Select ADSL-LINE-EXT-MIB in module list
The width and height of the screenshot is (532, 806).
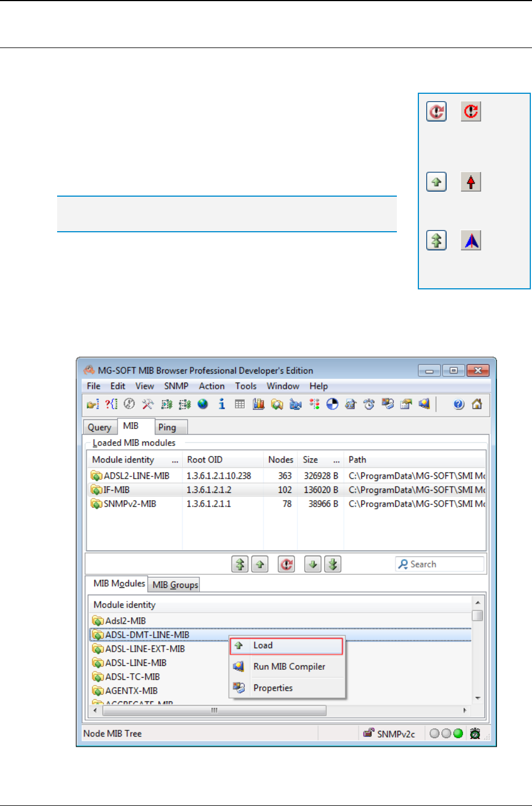[145, 649]
